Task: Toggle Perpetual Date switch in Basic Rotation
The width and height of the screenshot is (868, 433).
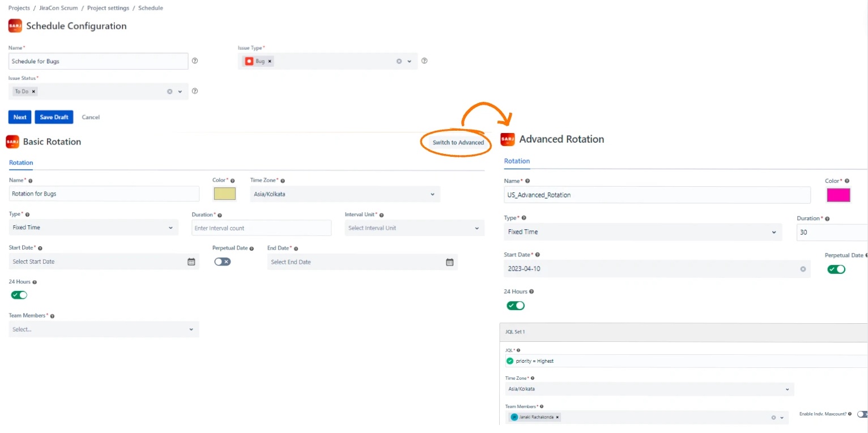Action: [223, 261]
